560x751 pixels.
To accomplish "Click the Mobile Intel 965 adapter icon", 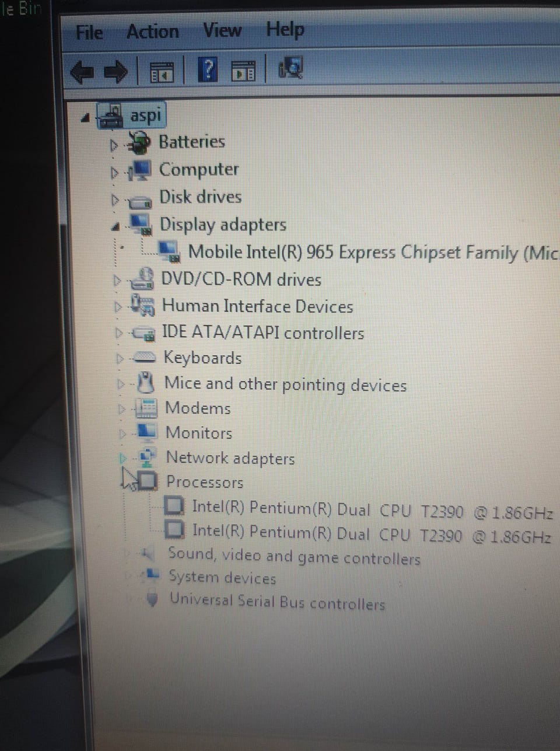I will [169, 252].
